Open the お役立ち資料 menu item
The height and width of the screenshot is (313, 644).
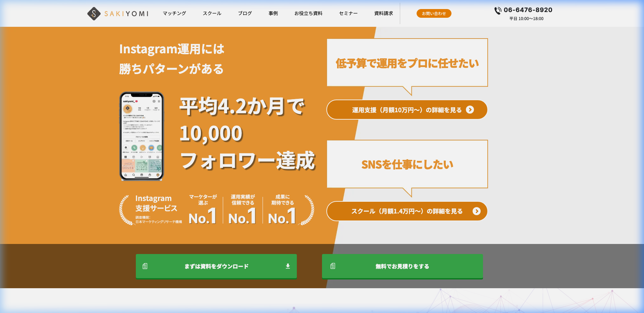tap(308, 13)
